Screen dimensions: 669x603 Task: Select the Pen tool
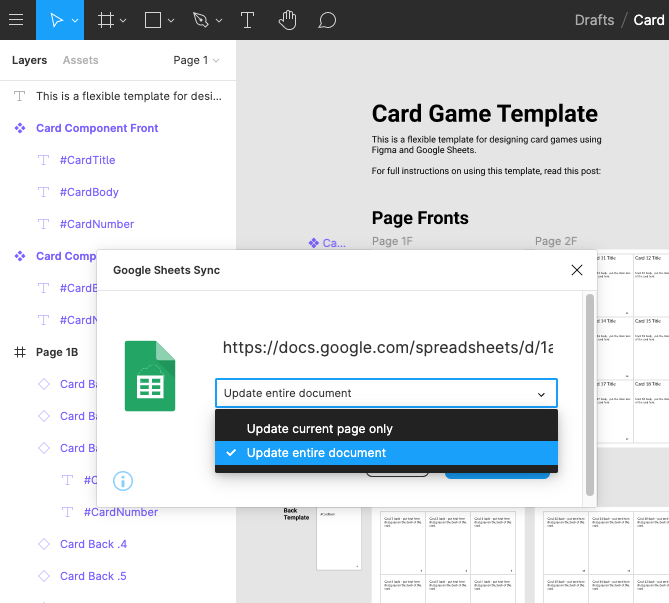pos(201,20)
